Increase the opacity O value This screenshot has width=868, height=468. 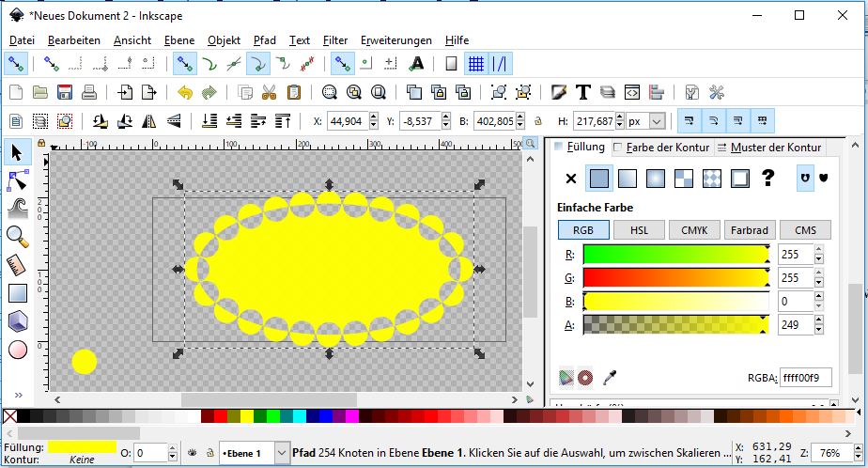click(x=173, y=448)
